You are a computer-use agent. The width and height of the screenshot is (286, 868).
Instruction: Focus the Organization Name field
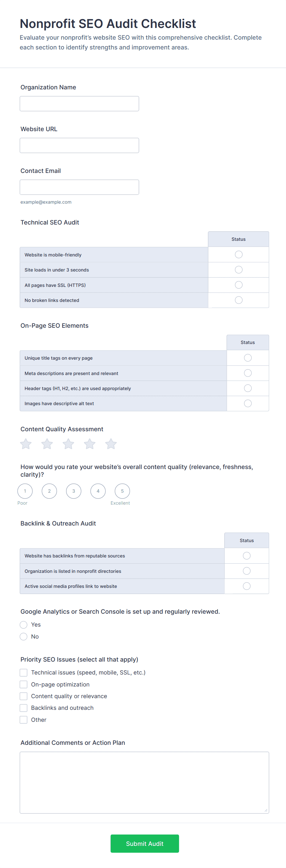(x=79, y=104)
